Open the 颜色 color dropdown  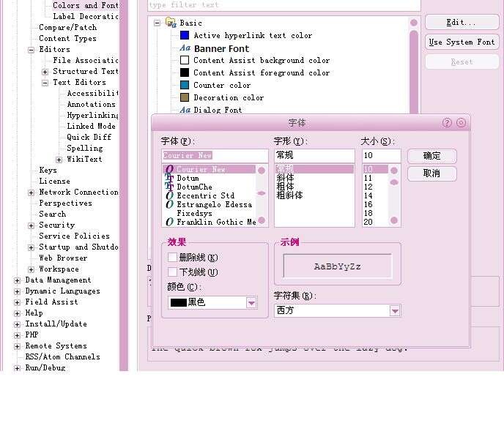[252, 302]
